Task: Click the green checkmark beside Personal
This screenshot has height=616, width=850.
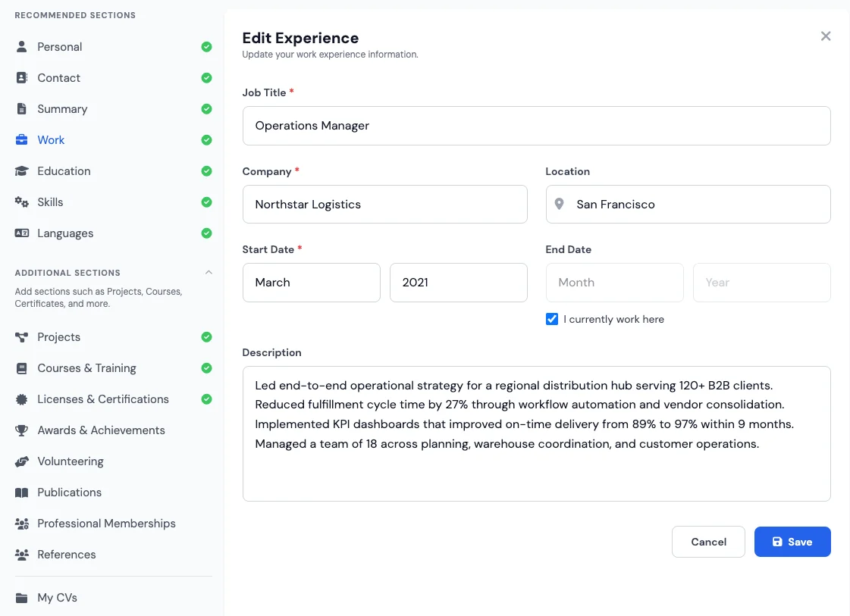Action: click(206, 46)
